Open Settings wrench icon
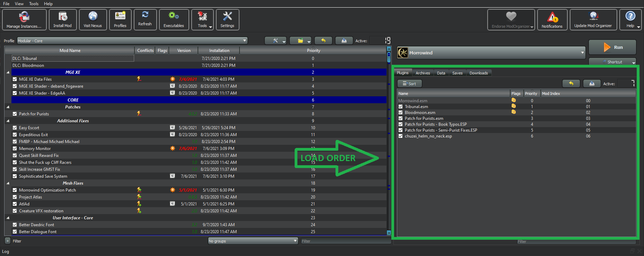Image resolution: width=644 pixels, height=256 pixels. point(227,20)
